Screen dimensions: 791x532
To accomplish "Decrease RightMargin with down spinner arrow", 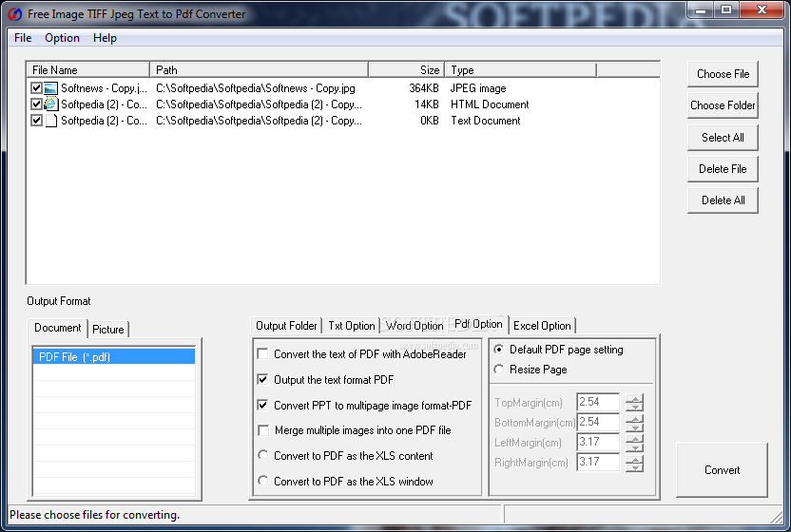I will coord(635,467).
